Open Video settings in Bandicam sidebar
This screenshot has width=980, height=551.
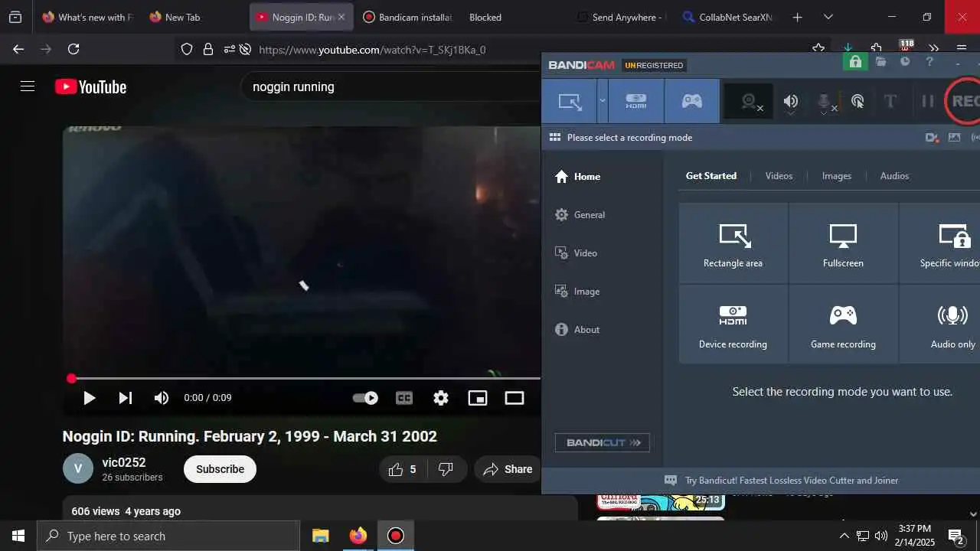pos(576,253)
